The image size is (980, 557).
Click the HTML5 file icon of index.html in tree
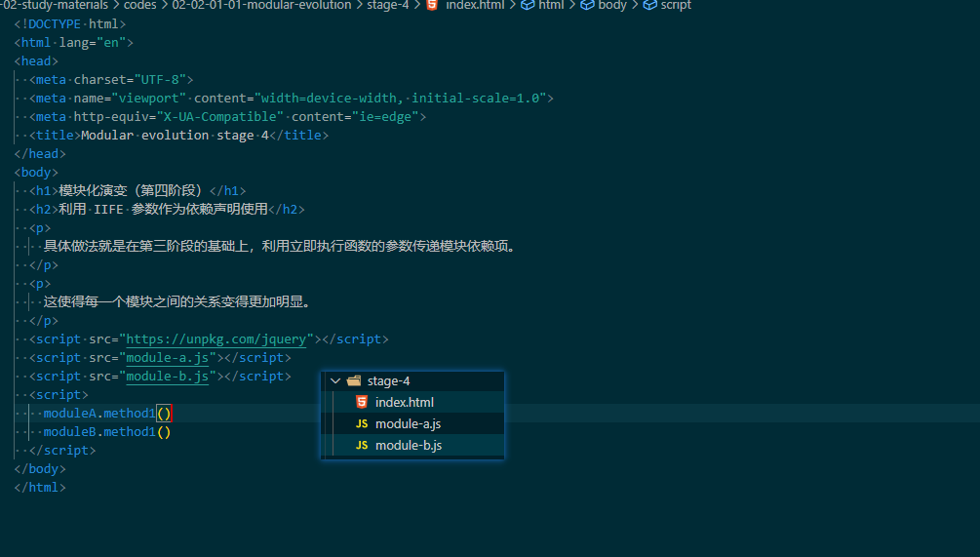[361, 402]
